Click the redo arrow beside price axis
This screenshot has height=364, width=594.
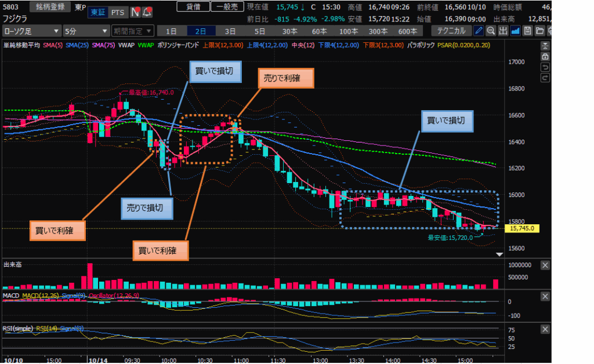coord(545,78)
